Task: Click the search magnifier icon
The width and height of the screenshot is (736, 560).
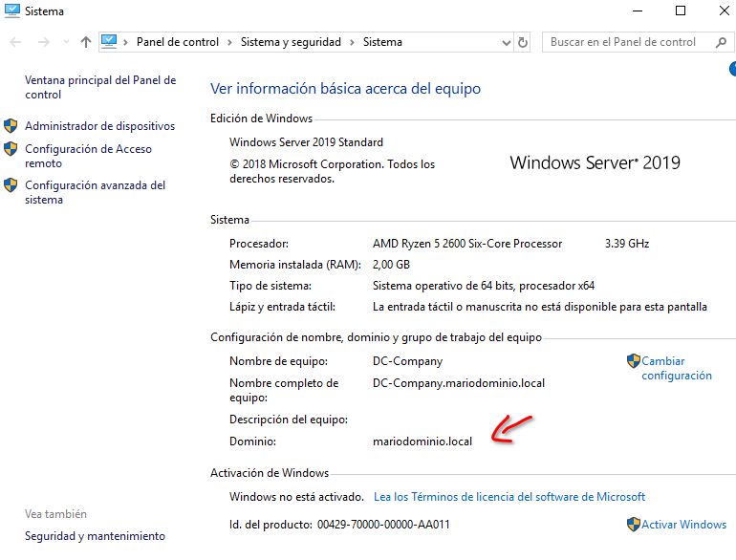Action: 721,42
